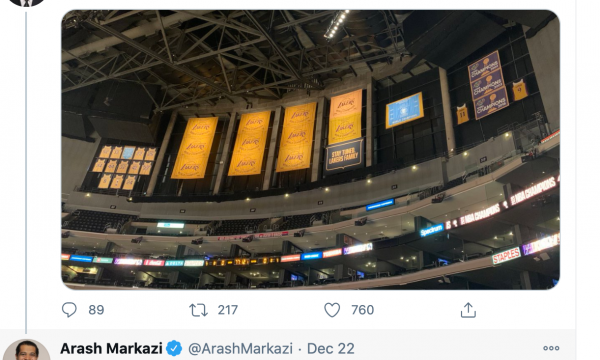
Task: Click the STAPLES sign in the photo
Action: [506, 256]
